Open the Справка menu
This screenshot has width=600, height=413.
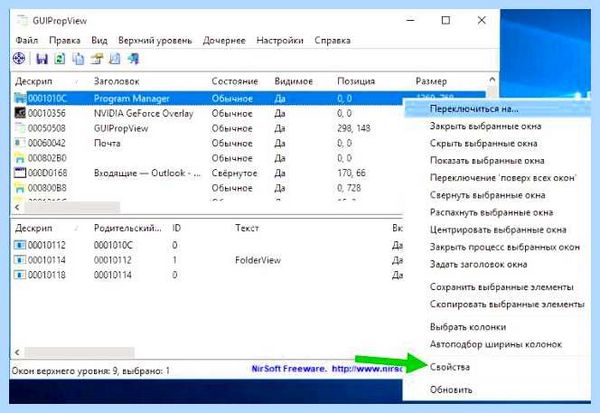point(332,41)
